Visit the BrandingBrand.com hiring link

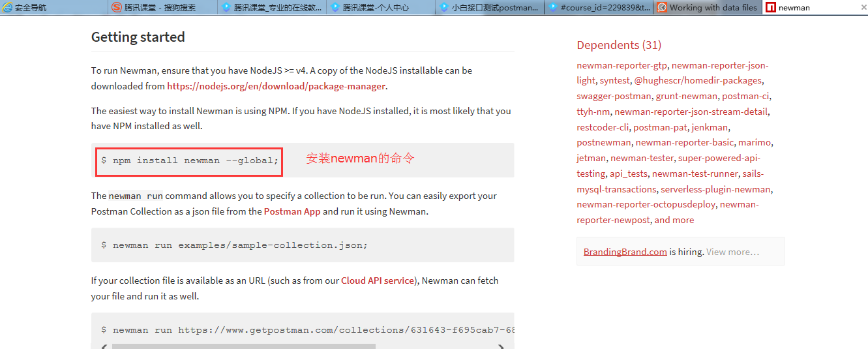click(x=625, y=252)
